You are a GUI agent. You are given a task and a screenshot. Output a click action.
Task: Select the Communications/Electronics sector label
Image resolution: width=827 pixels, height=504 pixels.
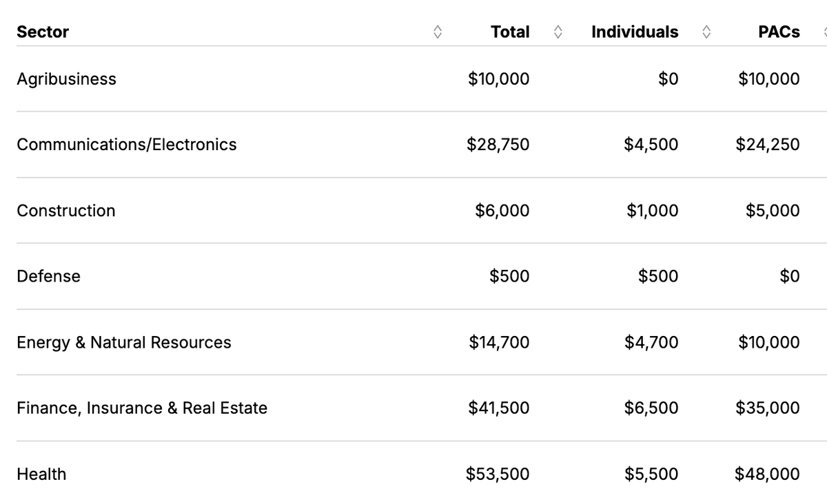pyautogui.click(x=126, y=145)
